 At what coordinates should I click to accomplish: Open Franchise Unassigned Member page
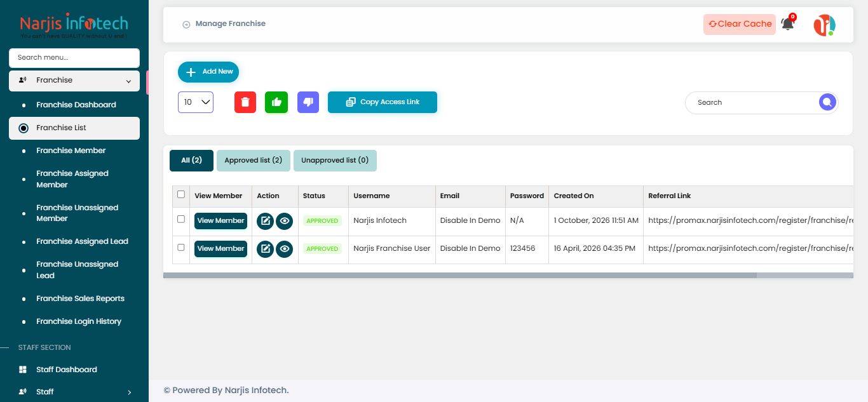coord(78,213)
